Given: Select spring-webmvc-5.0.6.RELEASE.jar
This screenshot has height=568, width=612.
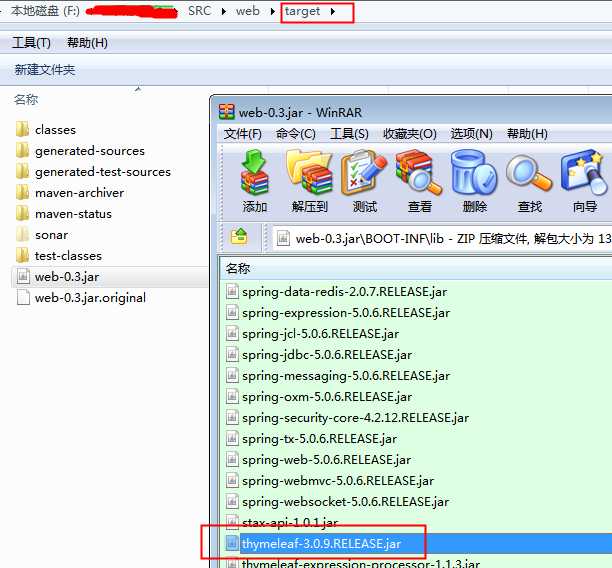Looking at the screenshot, I should 338,481.
